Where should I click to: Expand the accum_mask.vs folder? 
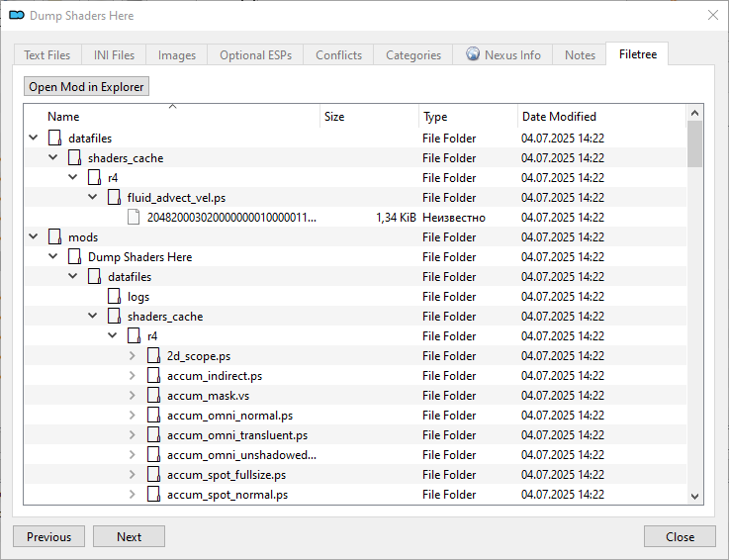tap(133, 396)
